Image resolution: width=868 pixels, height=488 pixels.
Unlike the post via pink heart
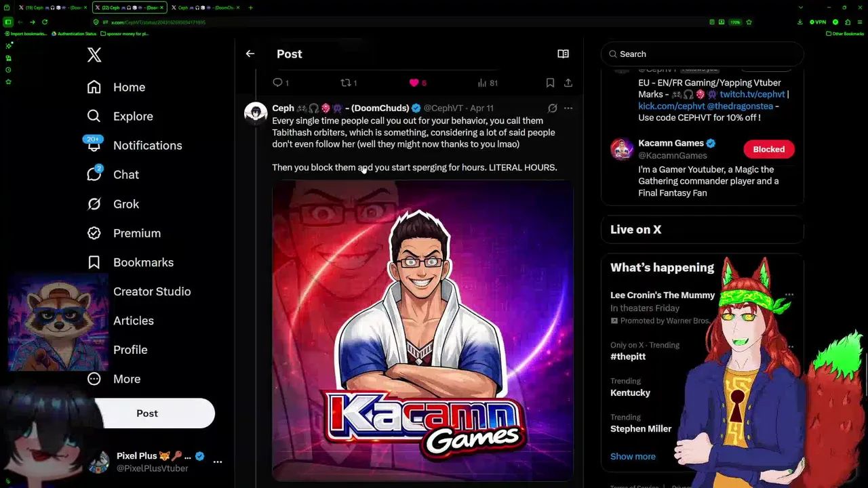tap(414, 83)
